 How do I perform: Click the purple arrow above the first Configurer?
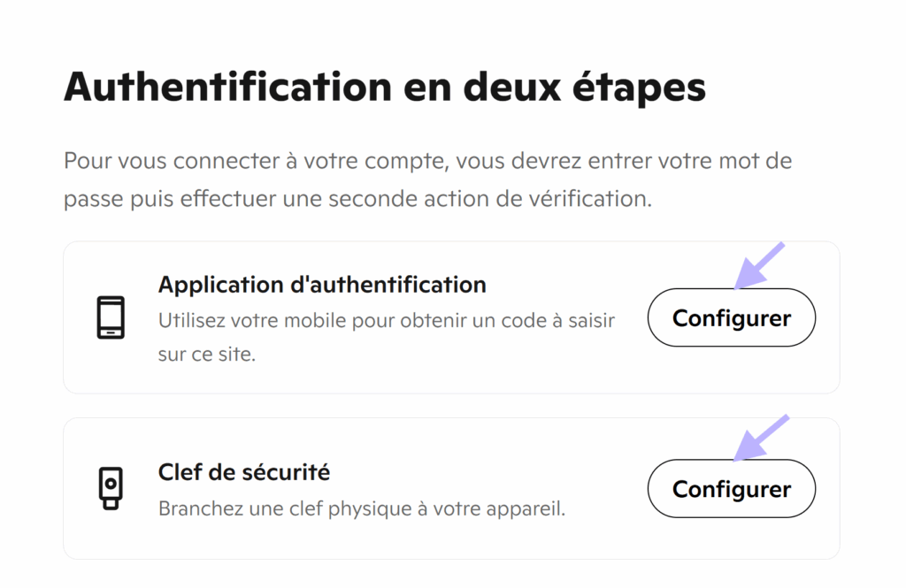(x=758, y=264)
